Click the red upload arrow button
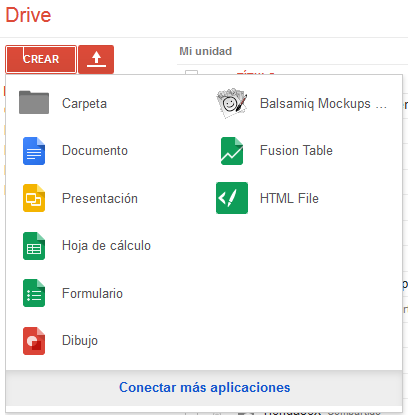This screenshot has width=408, height=415. point(96,59)
